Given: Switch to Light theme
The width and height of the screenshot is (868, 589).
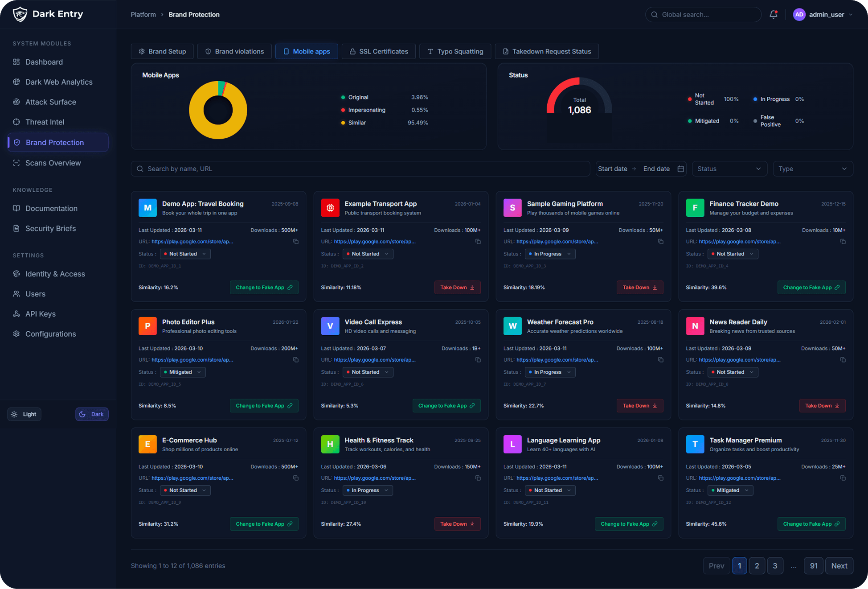Looking at the screenshot, I should (25, 414).
